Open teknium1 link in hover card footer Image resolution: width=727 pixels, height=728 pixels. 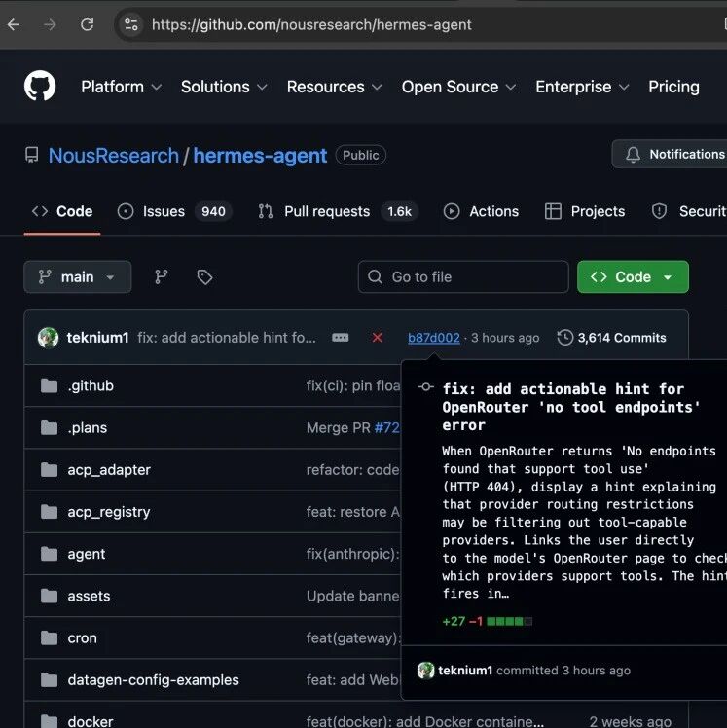465,671
